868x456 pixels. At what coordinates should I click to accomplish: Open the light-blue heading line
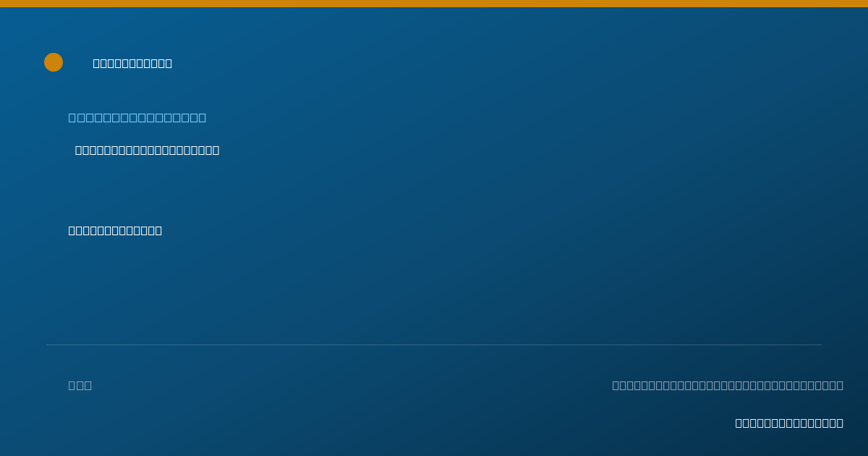tap(137, 117)
